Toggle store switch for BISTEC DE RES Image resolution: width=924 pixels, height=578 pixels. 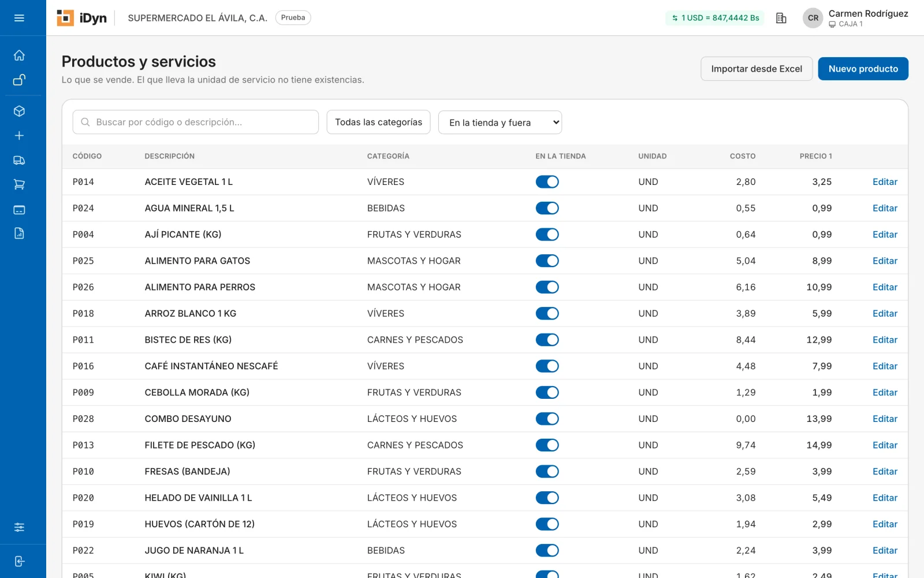[x=547, y=340]
